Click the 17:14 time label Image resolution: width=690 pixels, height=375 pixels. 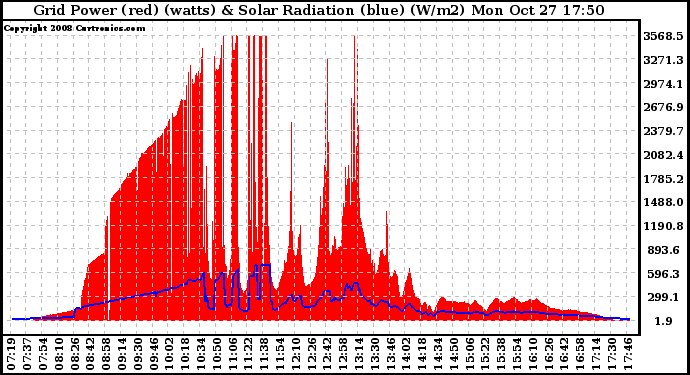pos(596,354)
